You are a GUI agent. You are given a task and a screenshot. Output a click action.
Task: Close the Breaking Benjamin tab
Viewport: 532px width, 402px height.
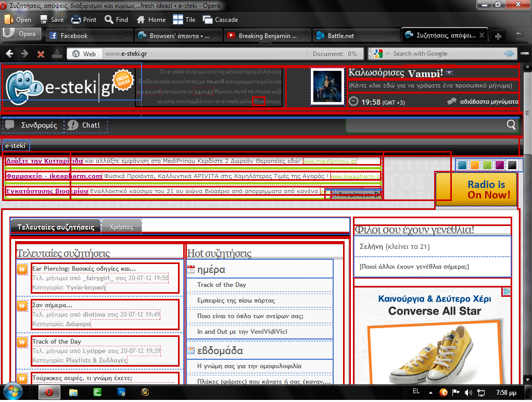coord(305,36)
